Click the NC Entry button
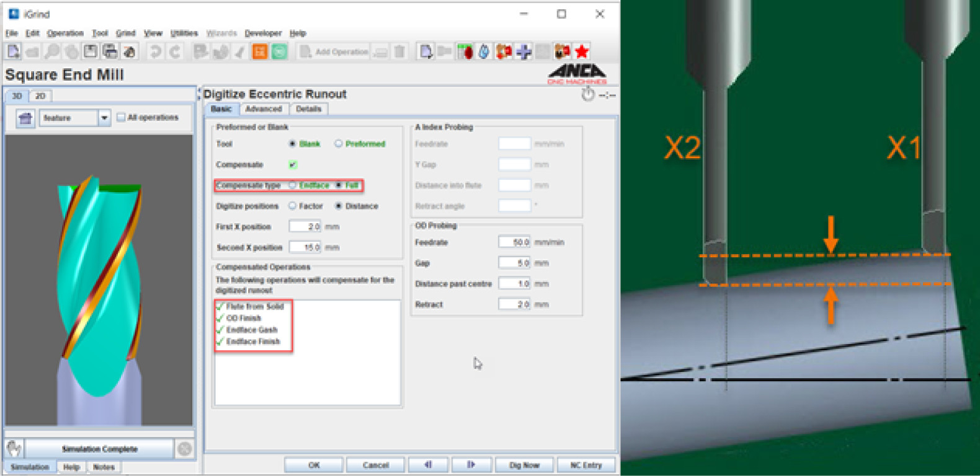 (586, 465)
